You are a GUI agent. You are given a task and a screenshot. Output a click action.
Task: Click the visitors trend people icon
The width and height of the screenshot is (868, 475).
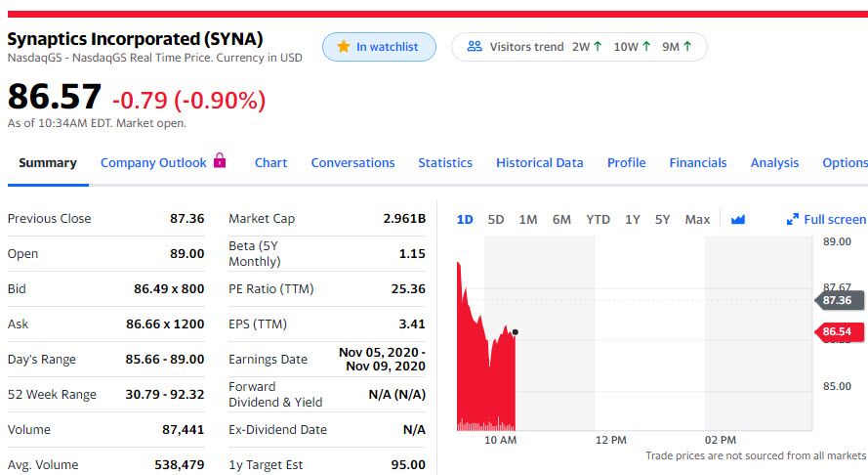(x=475, y=47)
